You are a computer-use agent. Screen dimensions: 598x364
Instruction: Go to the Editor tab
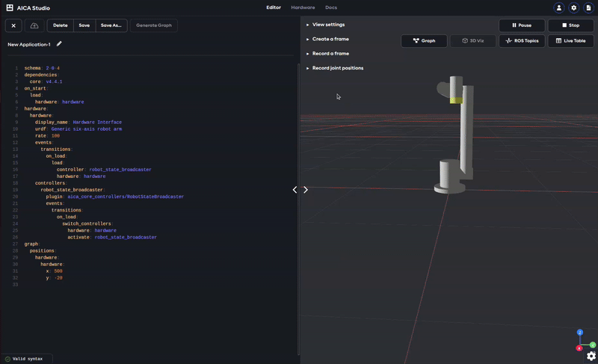point(274,7)
